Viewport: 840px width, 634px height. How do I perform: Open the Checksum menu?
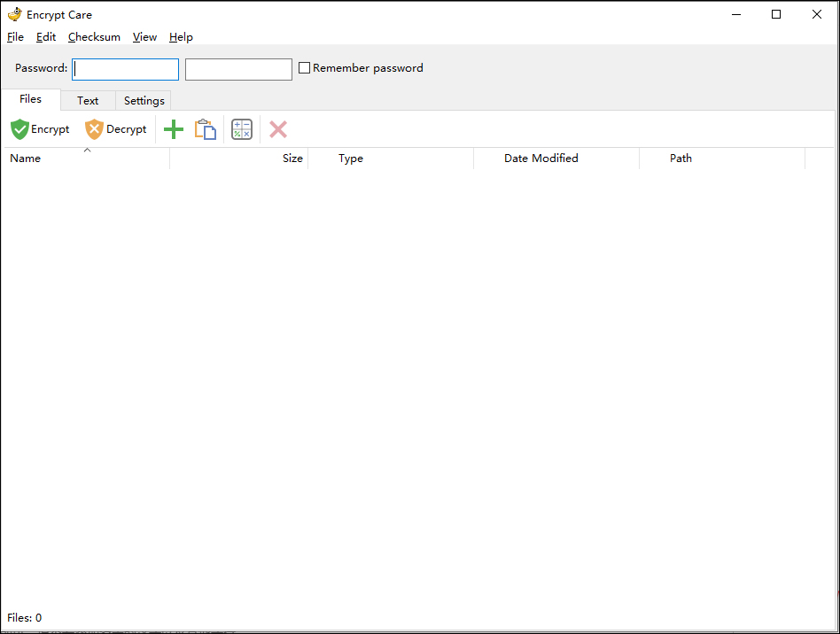tap(94, 37)
